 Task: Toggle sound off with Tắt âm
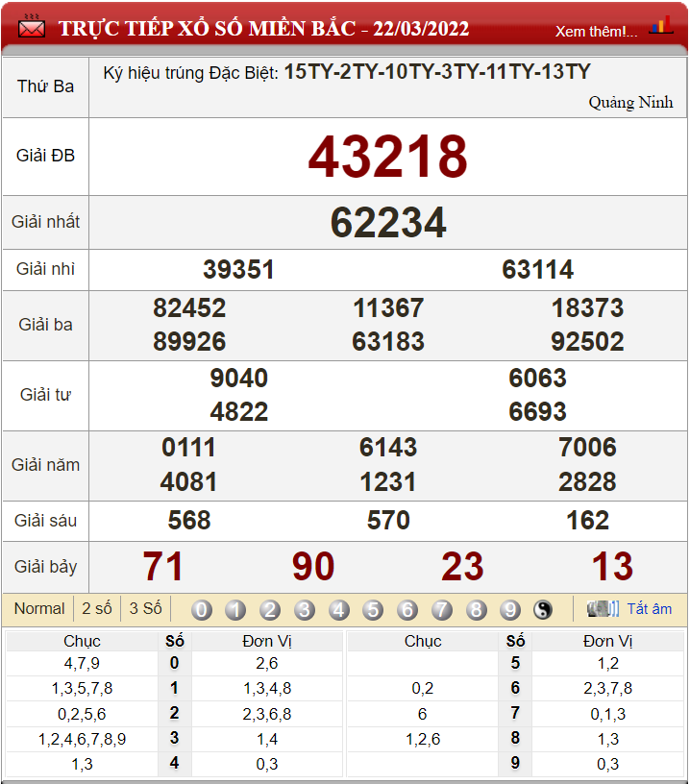[x=650, y=608]
